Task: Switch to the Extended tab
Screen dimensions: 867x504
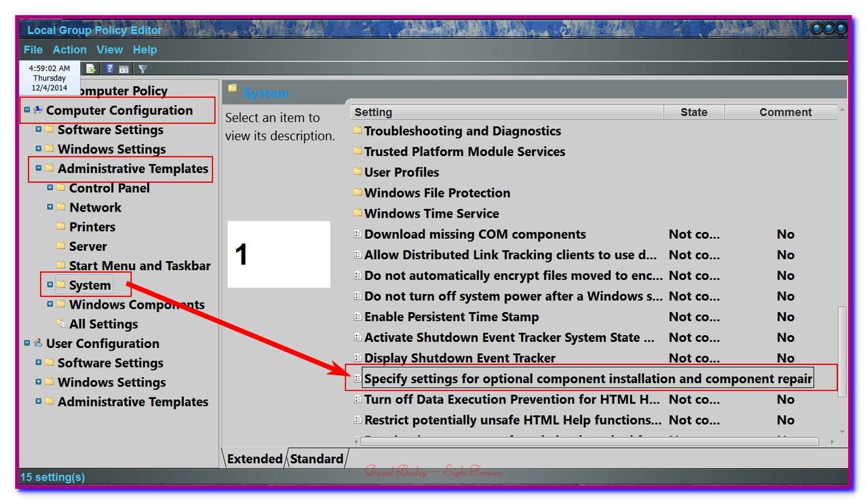Action: (x=254, y=459)
